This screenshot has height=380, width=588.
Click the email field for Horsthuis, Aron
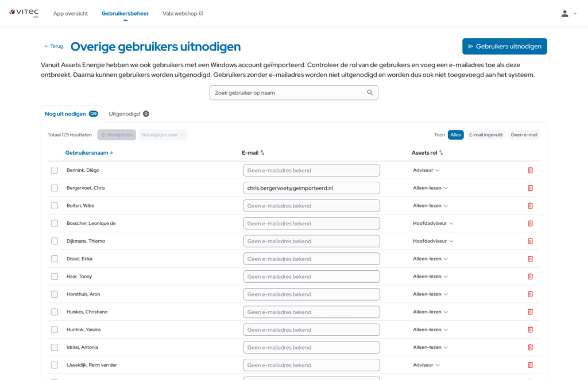click(311, 294)
